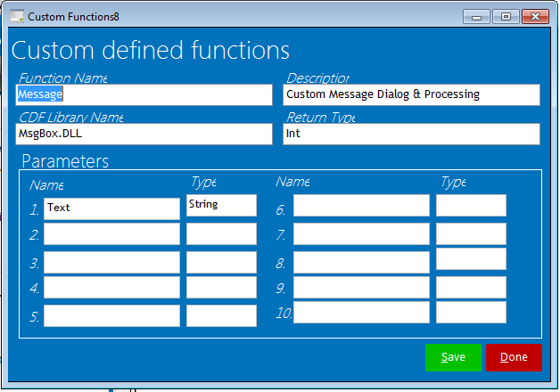Viewport: 560px width, 392px height.
Task: Focus the Return Type field
Action: pos(411,134)
